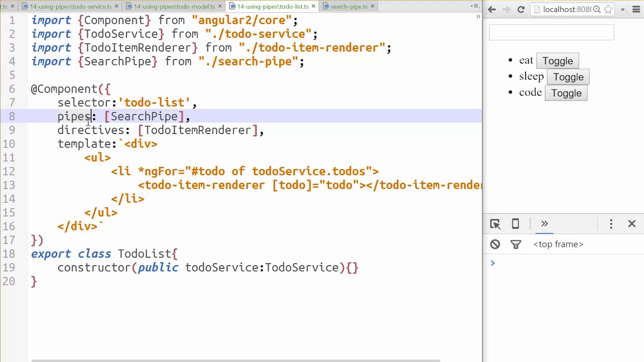Toggle device toolbar in DevTools
Screen dimensions: 644x362
point(515,224)
